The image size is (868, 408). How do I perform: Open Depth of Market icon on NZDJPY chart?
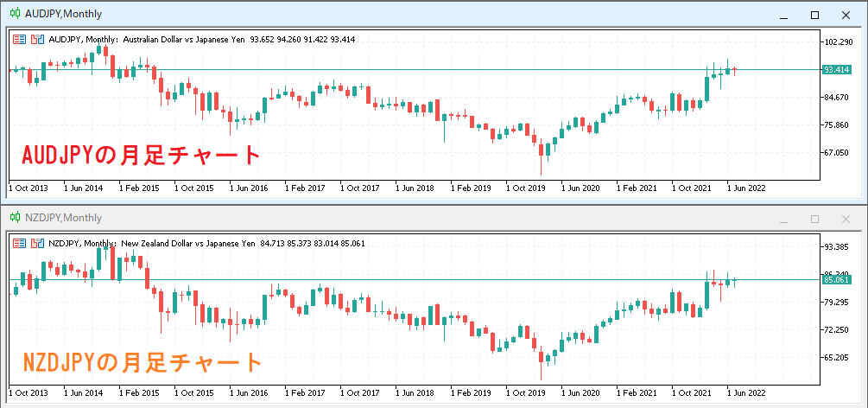(38, 244)
